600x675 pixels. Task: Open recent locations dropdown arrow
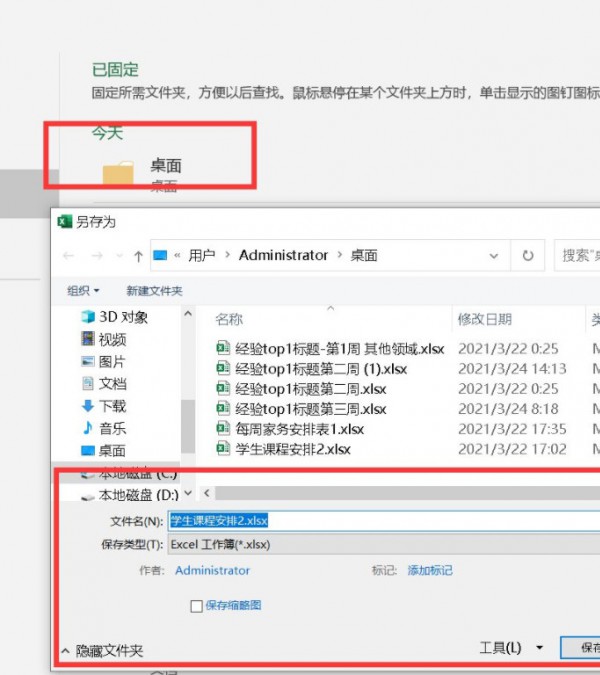tap(119, 256)
